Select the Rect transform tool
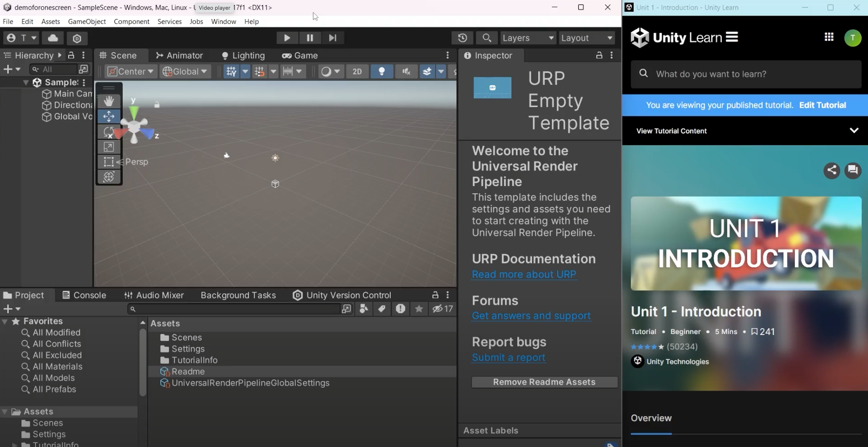868x447 pixels. tap(109, 162)
